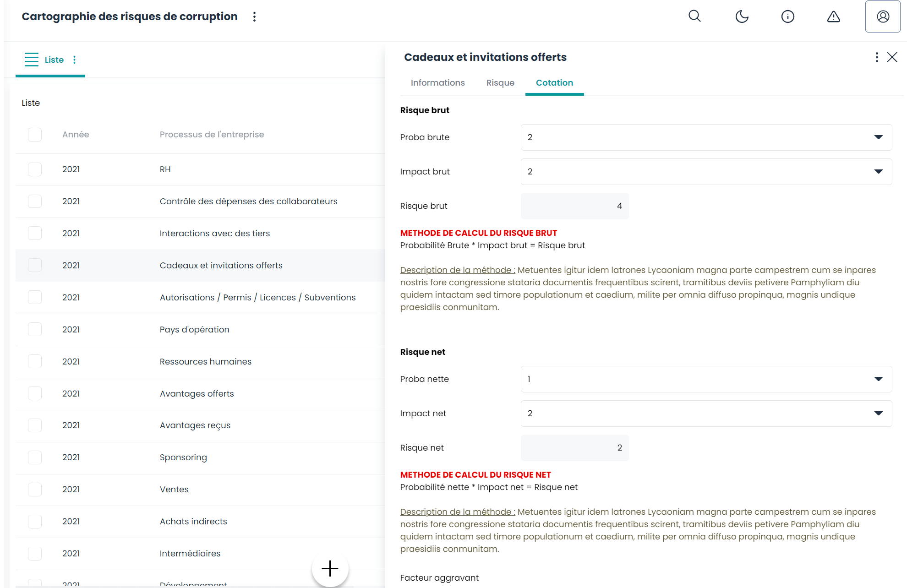Image resolution: width=907 pixels, height=588 pixels.
Task: Sort by Processus de l'entreprise column header
Action: pyautogui.click(x=212, y=135)
